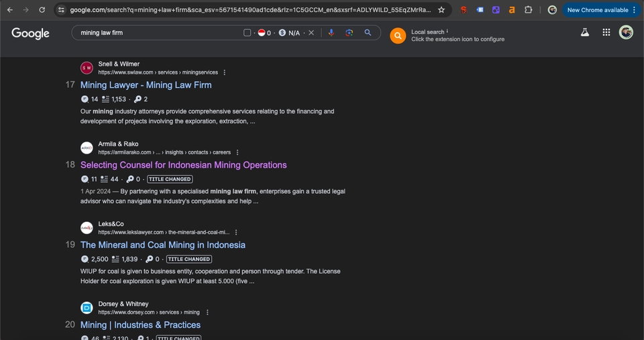
Task: Open 'Mining Lawyer - Mining Law Firm' result
Action: tap(146, 85)
